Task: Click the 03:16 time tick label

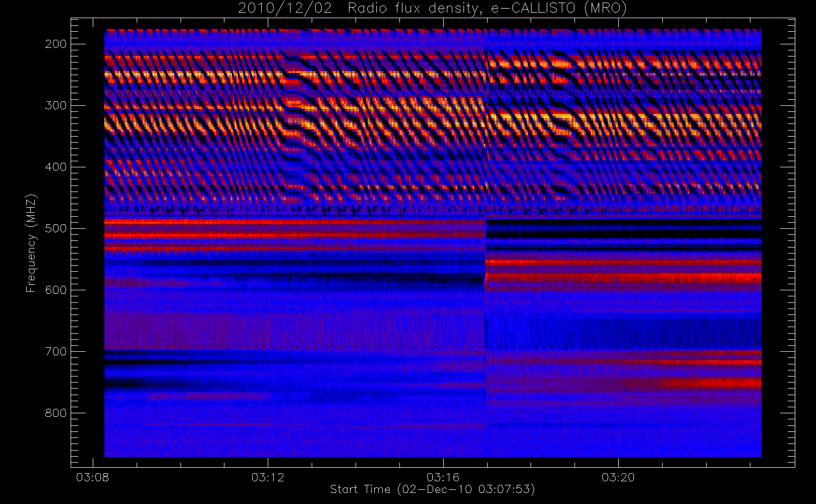Action: point(443,477)
